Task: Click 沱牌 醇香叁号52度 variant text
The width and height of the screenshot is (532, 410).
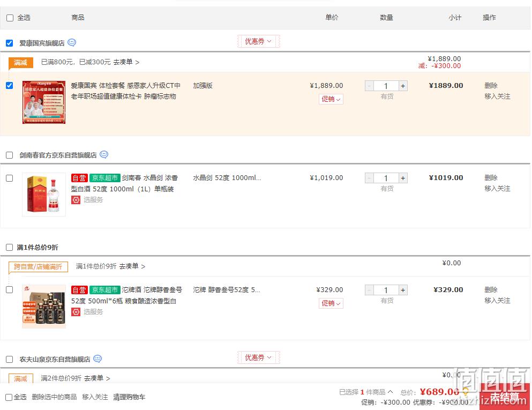Action: pyautogui.click(x=227, y=290)
